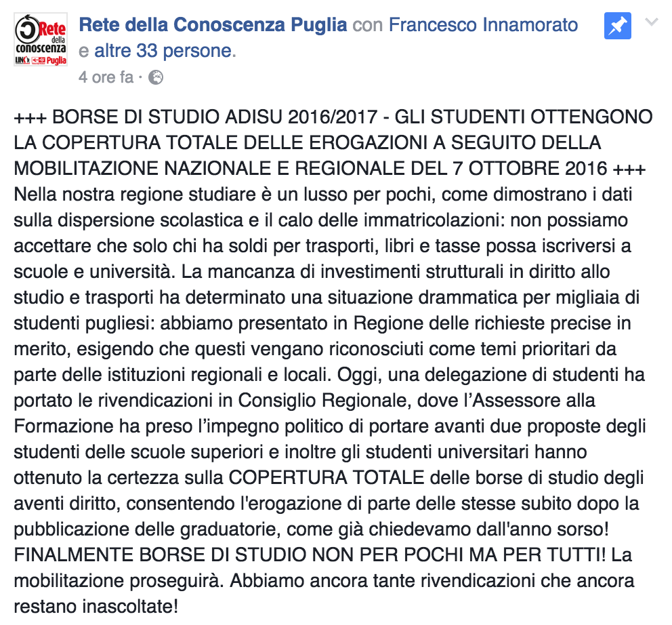
Task: Open the Rete della Conoscenza Puglia page
Action: [213, 26]
